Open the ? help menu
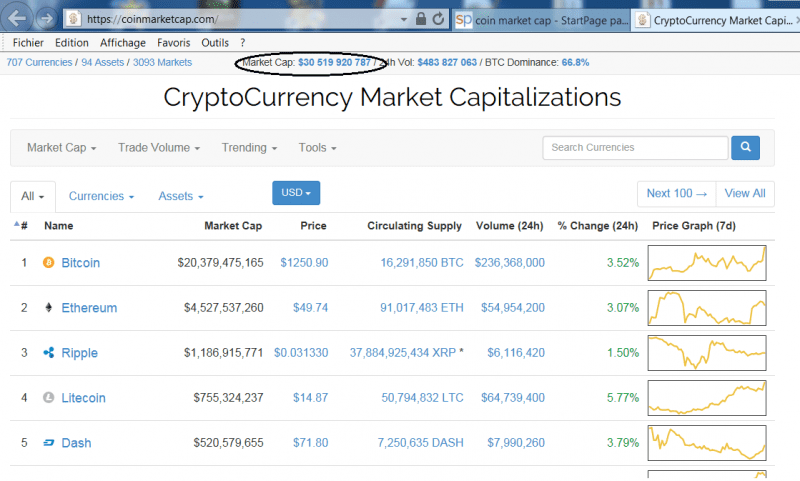 (242, 43)
